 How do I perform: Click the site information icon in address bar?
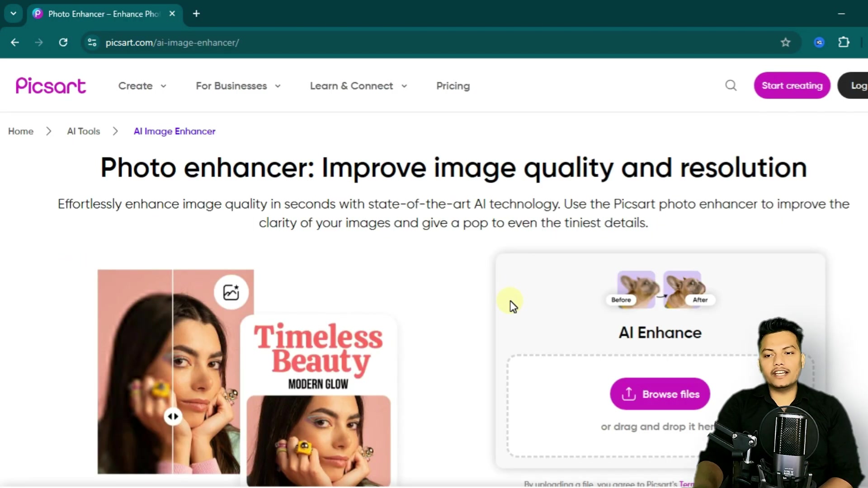(x=92, y=42)
